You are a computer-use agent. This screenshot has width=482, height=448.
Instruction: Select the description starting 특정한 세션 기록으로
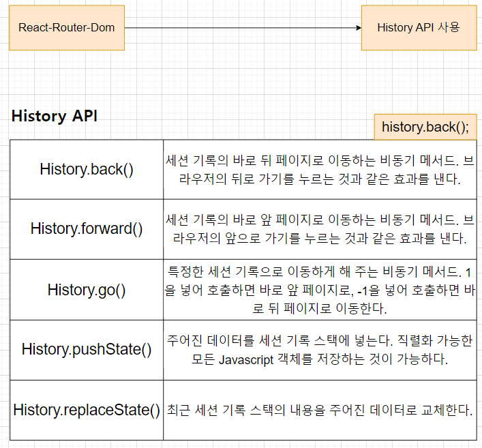tap(320, 290)
